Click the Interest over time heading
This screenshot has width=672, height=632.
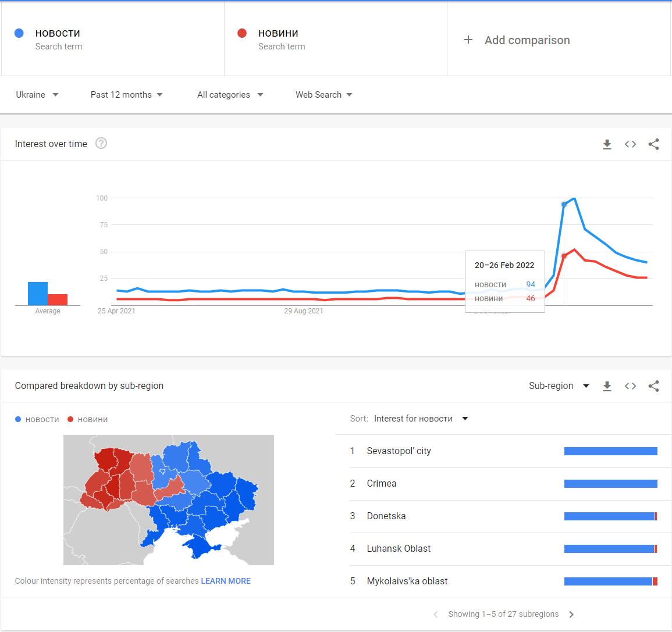(51, 144)
